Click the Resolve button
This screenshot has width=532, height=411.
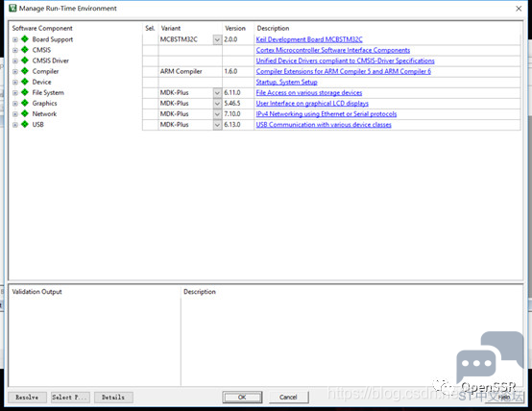[x=27, y=398]
